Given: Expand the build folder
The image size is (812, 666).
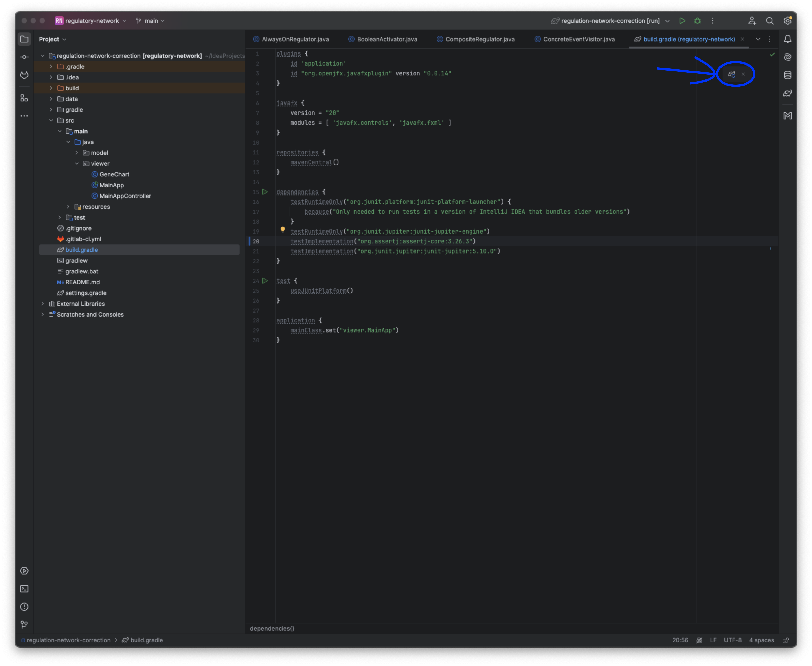Looking at the screenshot, I should (51, 88).
